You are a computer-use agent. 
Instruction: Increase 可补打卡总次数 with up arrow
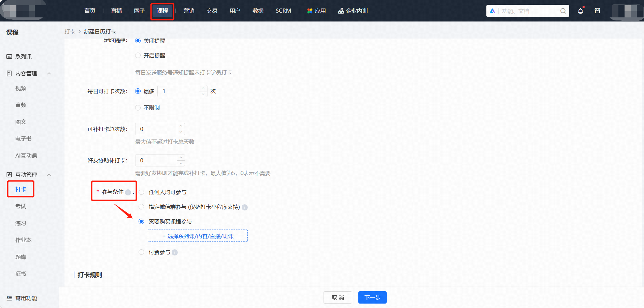[181, 126]
